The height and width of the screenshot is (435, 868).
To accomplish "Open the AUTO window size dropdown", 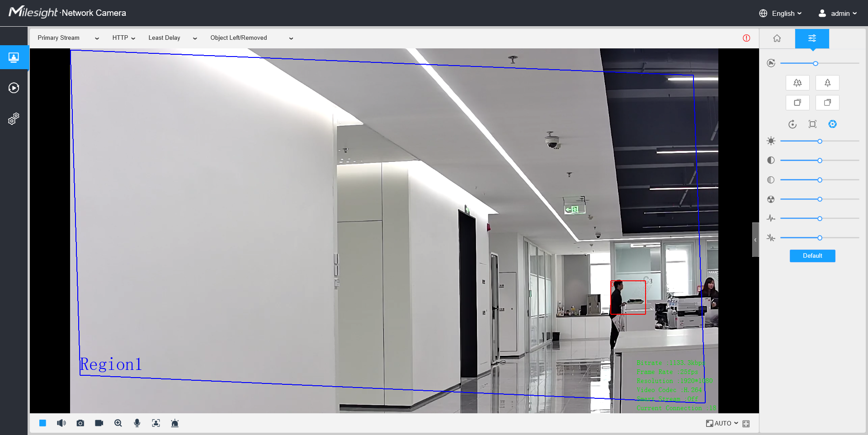I will click(x=722, y=423).
